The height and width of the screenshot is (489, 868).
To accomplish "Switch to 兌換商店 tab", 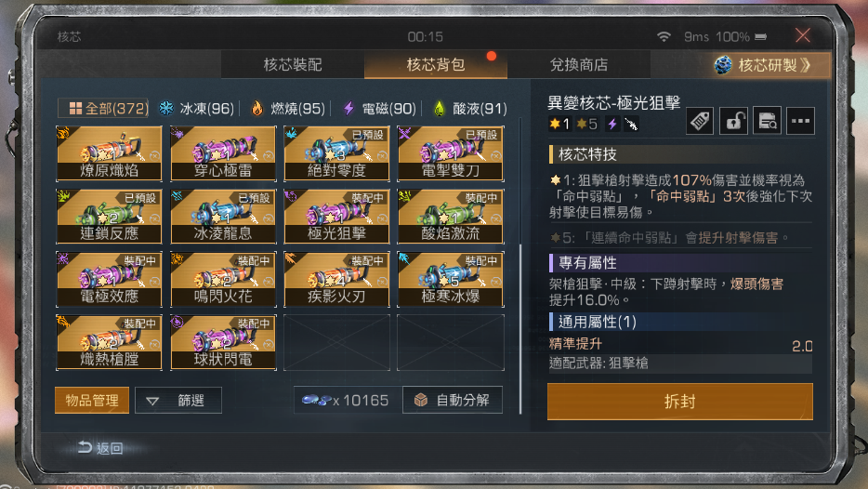I will tap(578, 65).
